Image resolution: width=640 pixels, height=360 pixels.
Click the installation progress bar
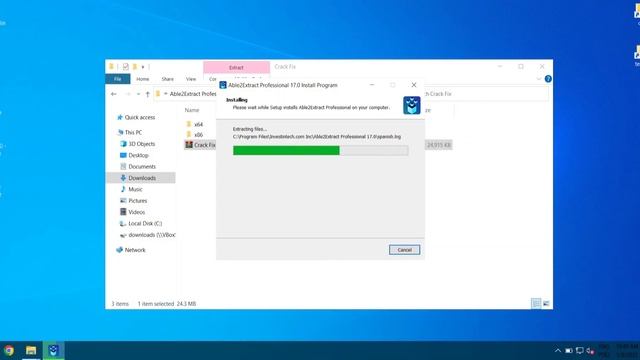320,151
